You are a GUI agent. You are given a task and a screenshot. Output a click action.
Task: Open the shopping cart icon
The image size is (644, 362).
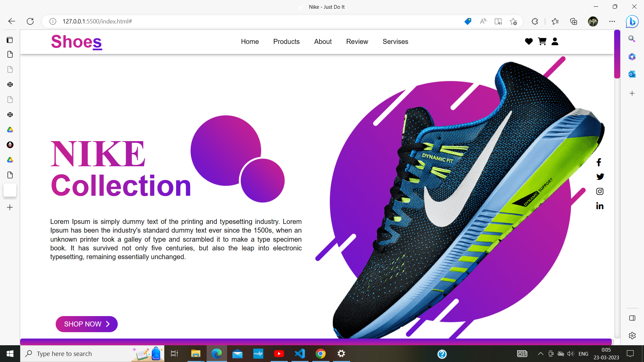tap(542, 42)
